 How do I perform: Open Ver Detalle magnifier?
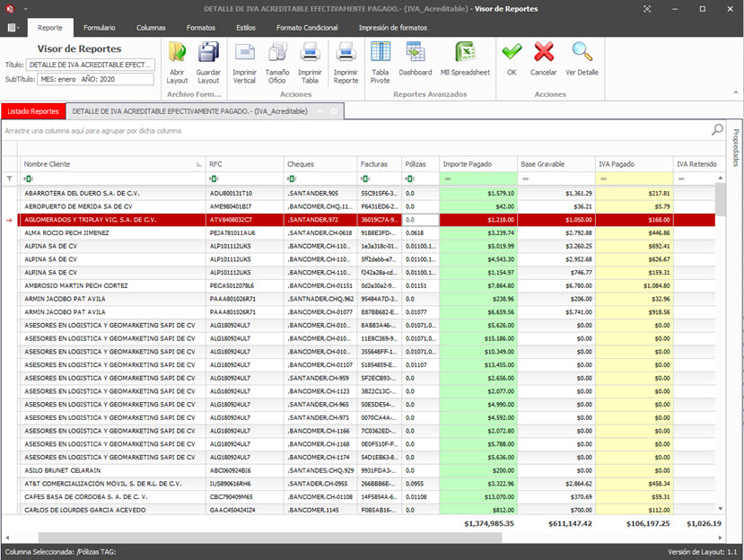(582, 53)
